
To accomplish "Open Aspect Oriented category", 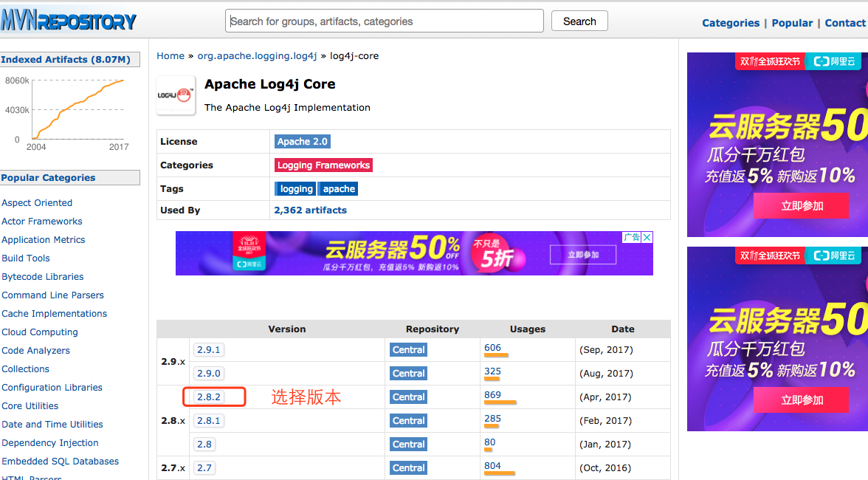I will click(x=37, y=202).
